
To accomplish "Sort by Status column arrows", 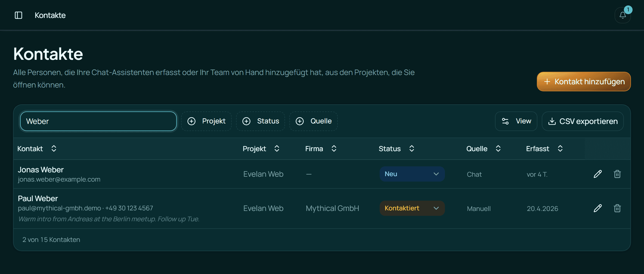I will 412,148.
